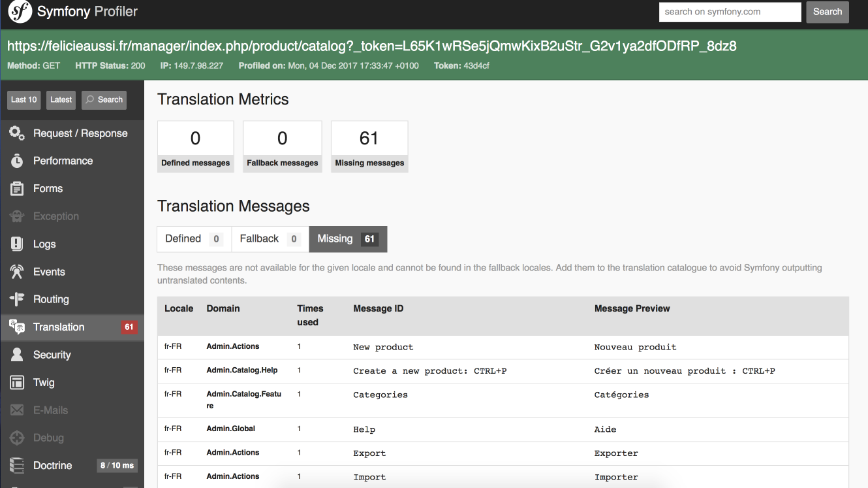
Task: Select the Missing messages tab
Action: click(348, 239)
